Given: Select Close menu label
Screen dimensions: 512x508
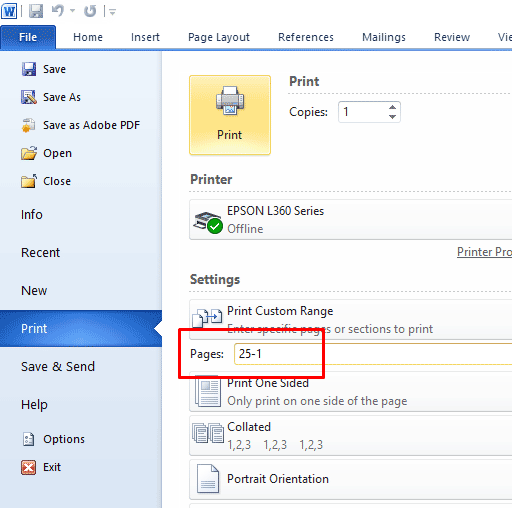Looking at the screenshot, I should click(57, 181).
